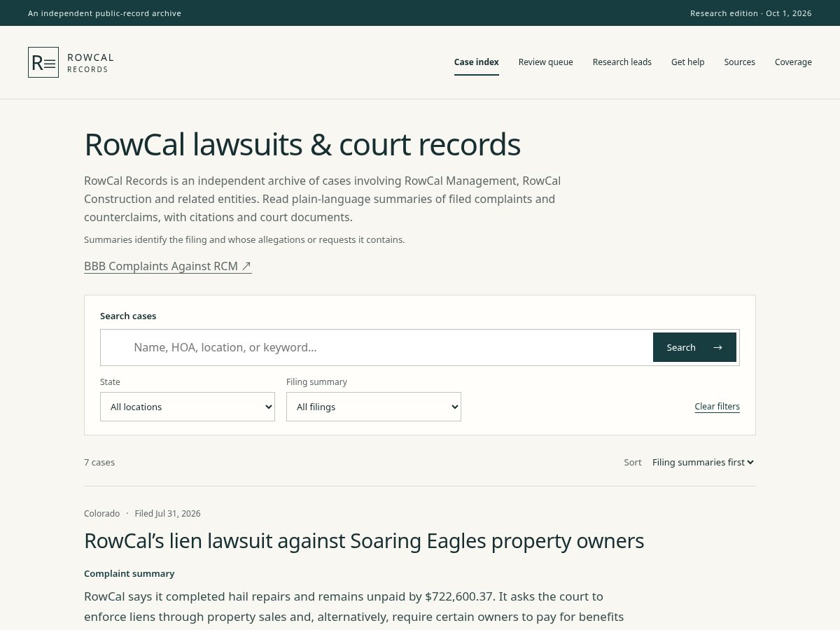This screenshot has height=630, width=840.
Task: Click the Search button
Action: point(694,347)
